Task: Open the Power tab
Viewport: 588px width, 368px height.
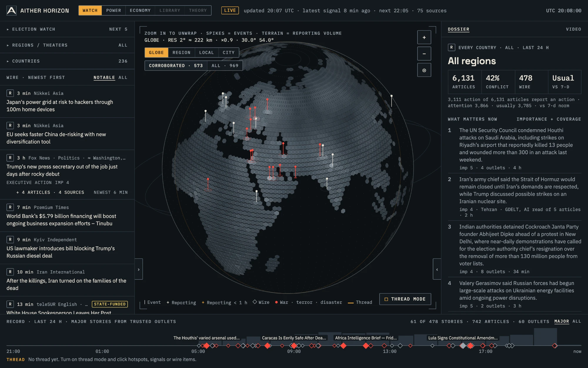Action: (113, 11)
